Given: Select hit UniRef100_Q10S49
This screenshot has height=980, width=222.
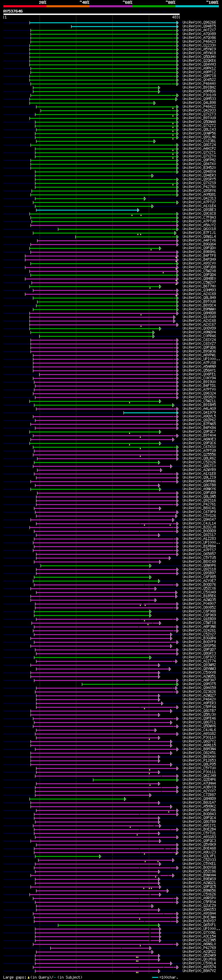Looking at the screenshot, I should [x=199, y=317].
